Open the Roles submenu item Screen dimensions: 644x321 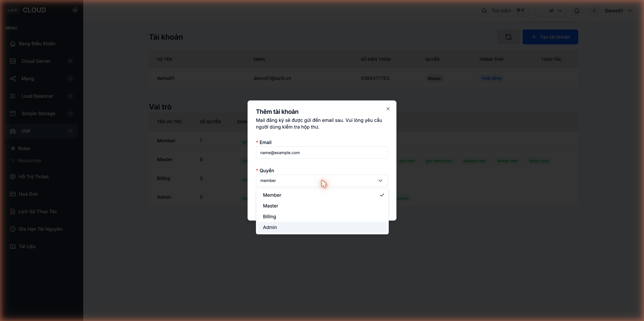pos(24,148)
